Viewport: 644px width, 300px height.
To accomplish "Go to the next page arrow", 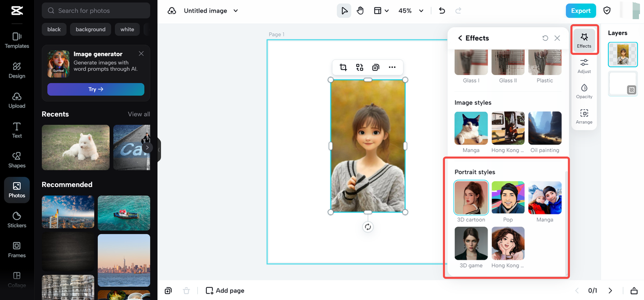I will [x=610, y=290].
